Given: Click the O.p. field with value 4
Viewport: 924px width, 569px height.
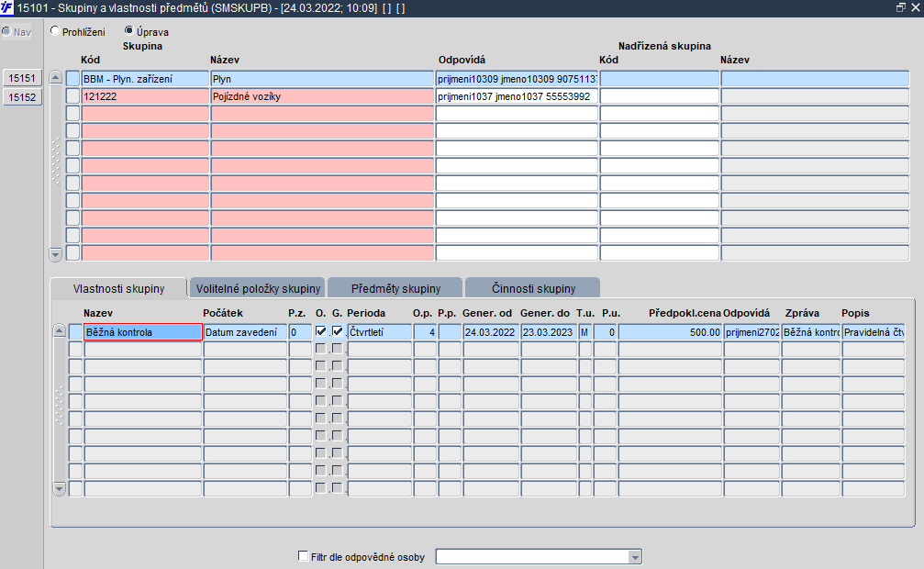Looking at the screenshot, I should click(x=425, y=332).
